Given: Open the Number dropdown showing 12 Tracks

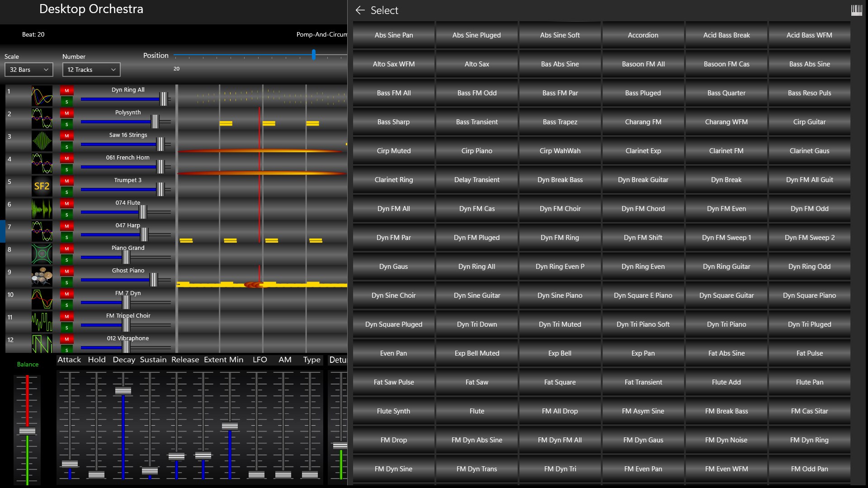Looking at the screenshot, I should coord(91,70).
